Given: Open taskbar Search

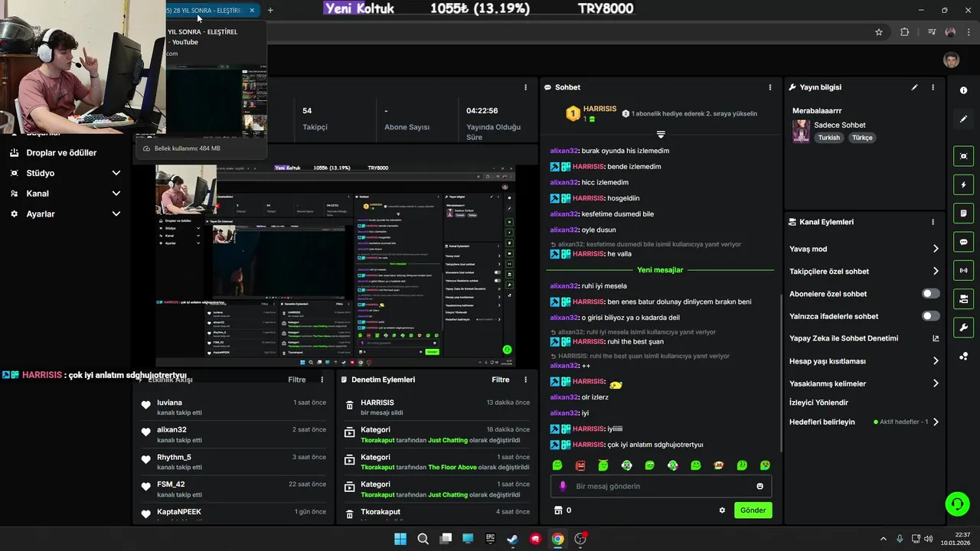Looking at the screenshot, I should (x=423, y=539).
